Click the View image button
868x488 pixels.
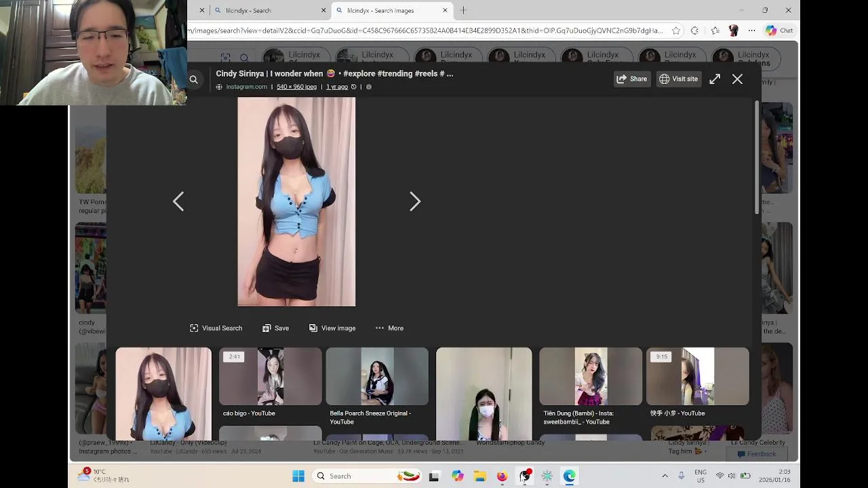click(x=332, y=328)
